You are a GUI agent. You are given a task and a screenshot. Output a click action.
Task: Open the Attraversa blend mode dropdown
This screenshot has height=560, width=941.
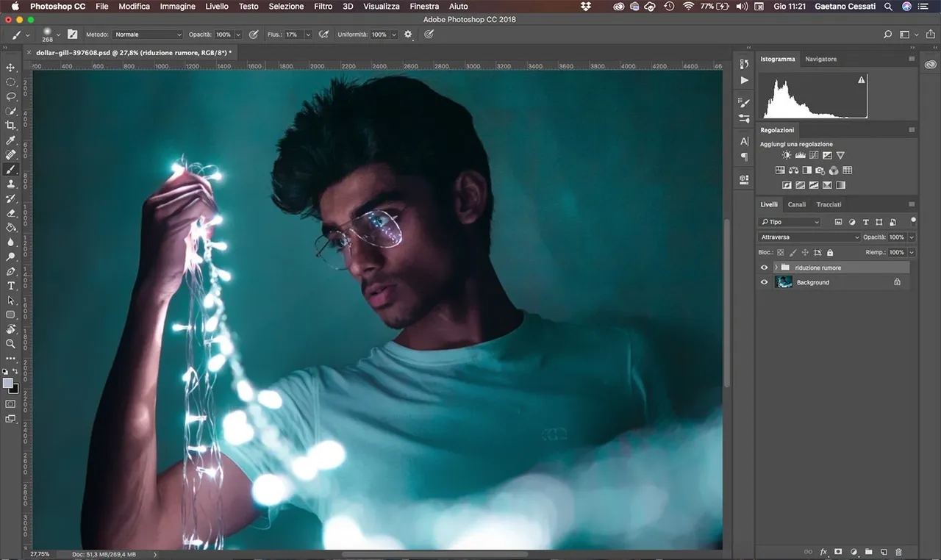point(809,237)
